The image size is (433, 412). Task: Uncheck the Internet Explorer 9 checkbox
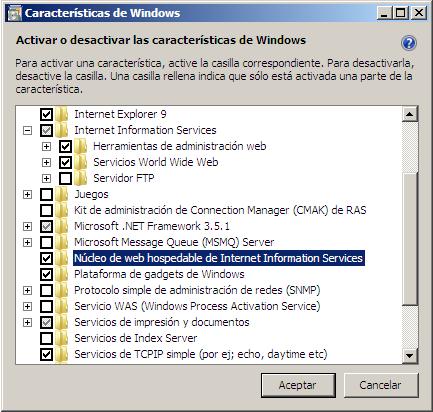[x=46, y=115]
